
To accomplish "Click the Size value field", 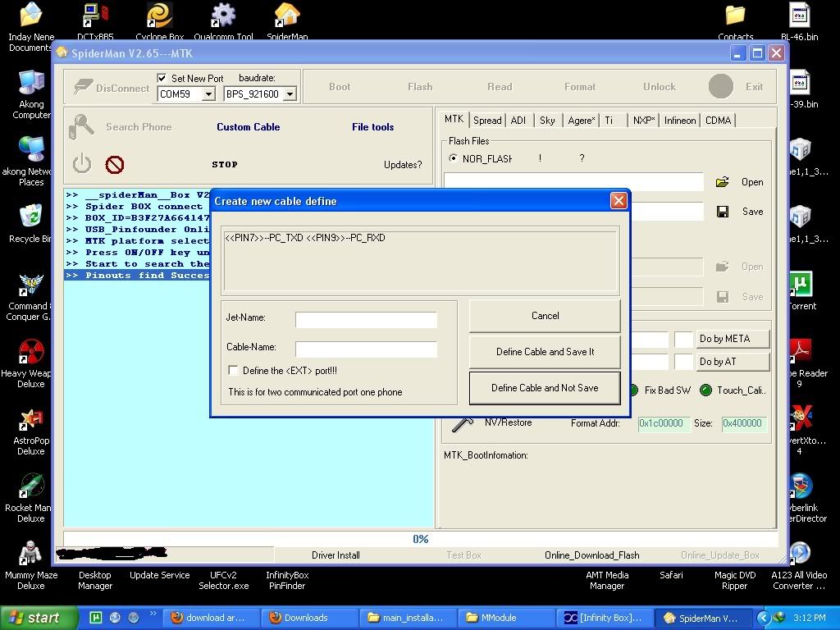I will (744, 423).
